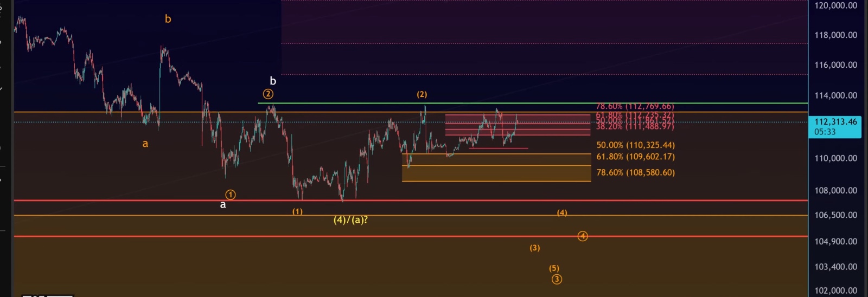Click the 120,000.00 price axis label
Image resolution: width=868 pixels, height=297 pixels.
coord(835,5)
